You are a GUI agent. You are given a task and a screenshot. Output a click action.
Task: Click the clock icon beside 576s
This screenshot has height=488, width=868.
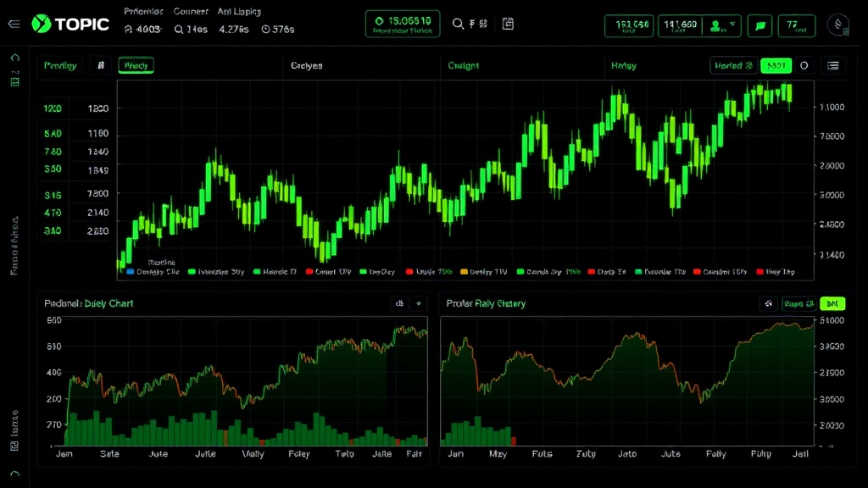click(x=265, y=30)
